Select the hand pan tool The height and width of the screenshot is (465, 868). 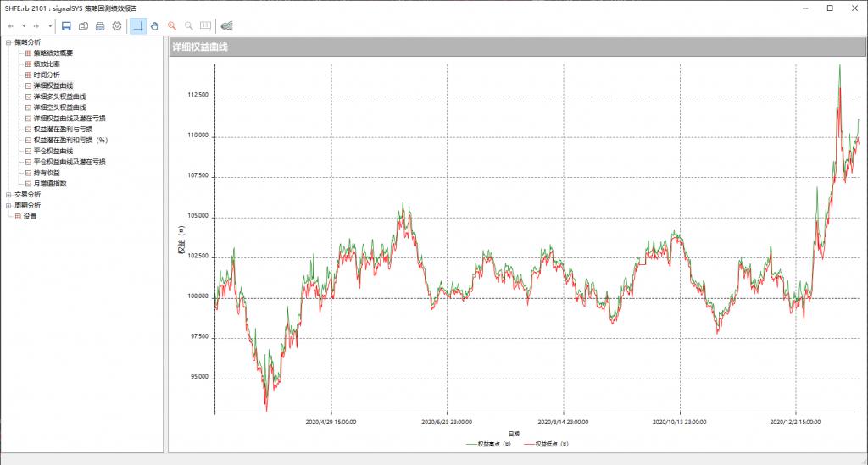pos(155,26)
